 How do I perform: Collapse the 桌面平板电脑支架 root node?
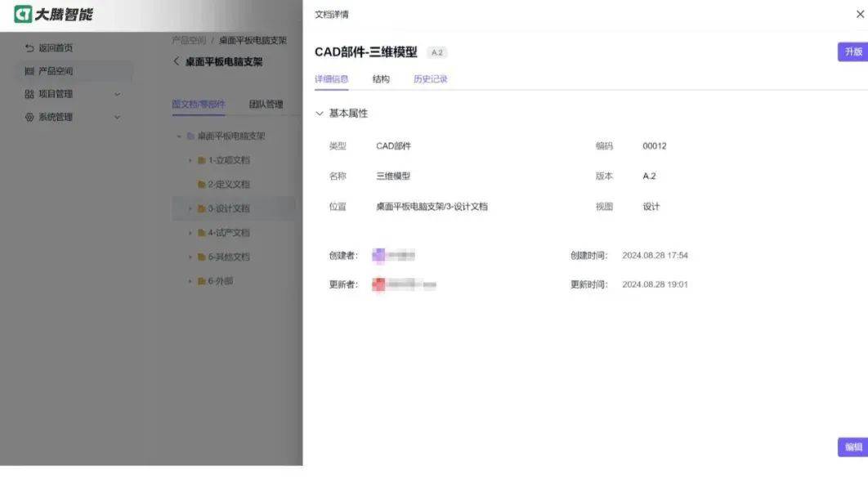tap(179, 136)
